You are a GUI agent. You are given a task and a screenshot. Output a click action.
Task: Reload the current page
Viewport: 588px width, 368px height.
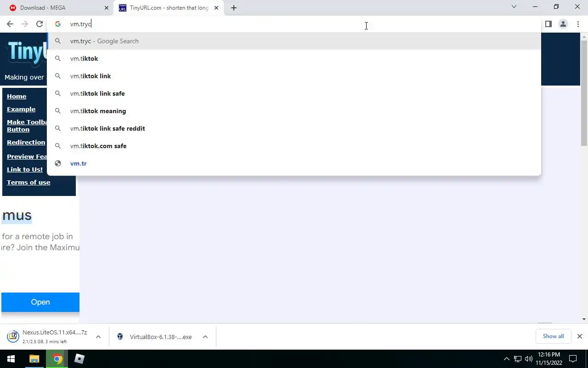point(40,24)
